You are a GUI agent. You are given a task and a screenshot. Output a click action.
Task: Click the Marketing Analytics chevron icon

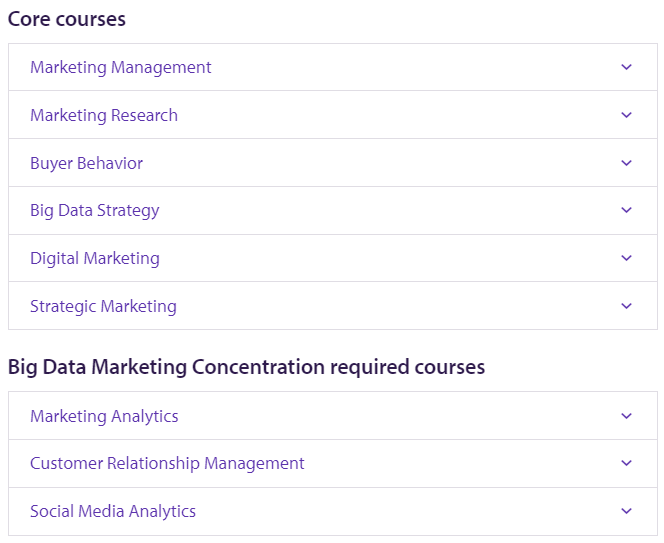(x=627, y=416)
